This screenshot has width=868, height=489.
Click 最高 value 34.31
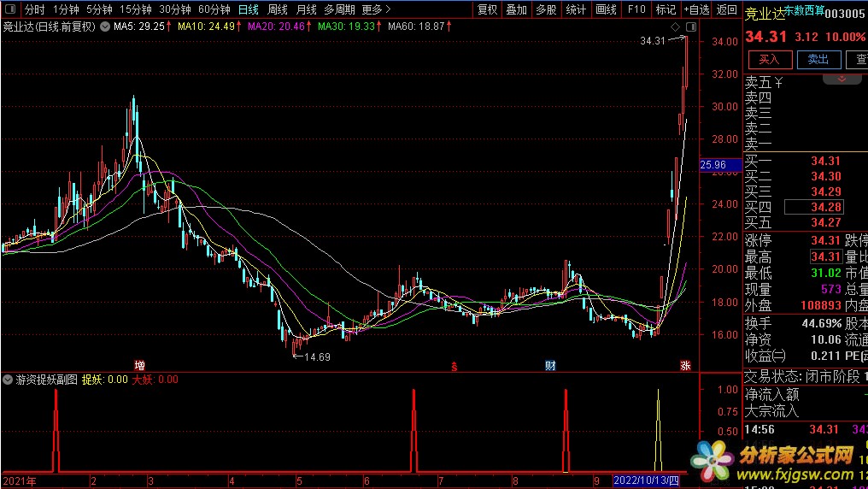(825, 257)
